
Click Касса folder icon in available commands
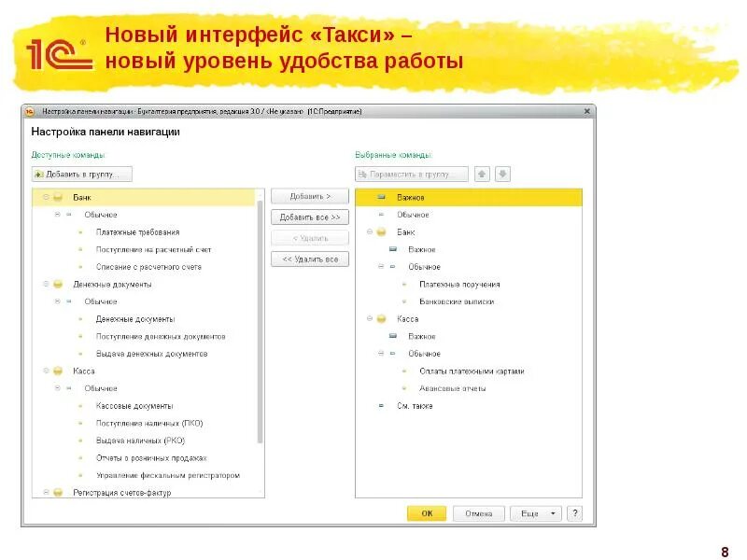tap(58, 371)
